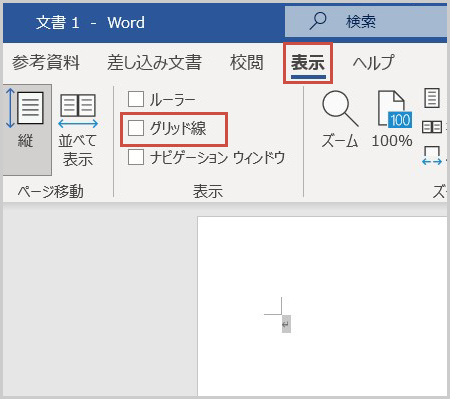Open the 参考資料 tab

pyautogui.click(x=46, y=63)
